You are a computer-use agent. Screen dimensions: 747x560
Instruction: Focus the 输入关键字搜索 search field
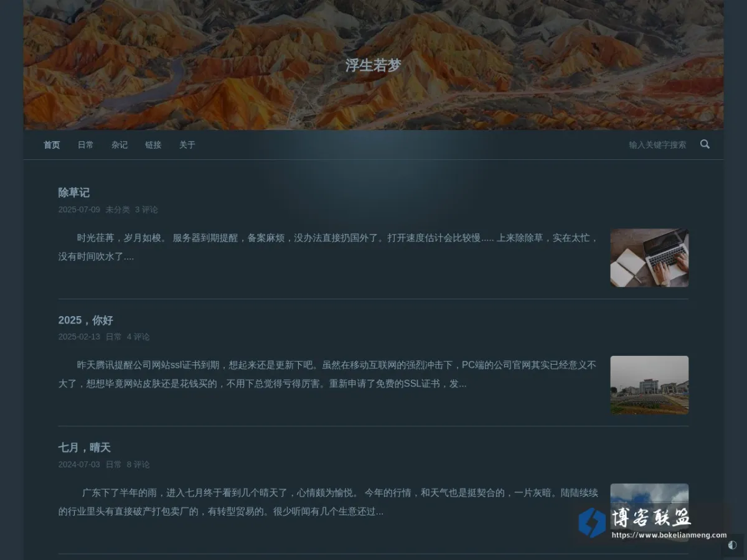point(657,145)
